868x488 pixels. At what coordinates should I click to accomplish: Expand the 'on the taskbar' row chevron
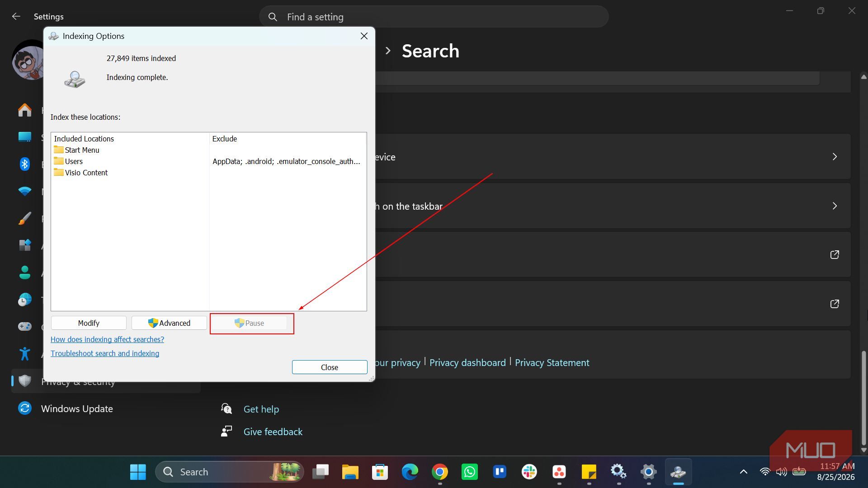pyautogui.click(x=835, y=206)
